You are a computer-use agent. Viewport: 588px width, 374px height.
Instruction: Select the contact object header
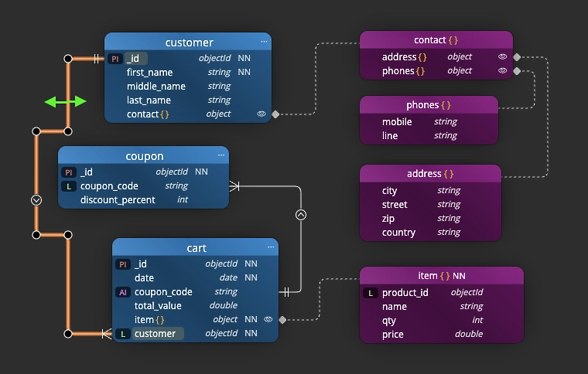(x=436, y=40)
